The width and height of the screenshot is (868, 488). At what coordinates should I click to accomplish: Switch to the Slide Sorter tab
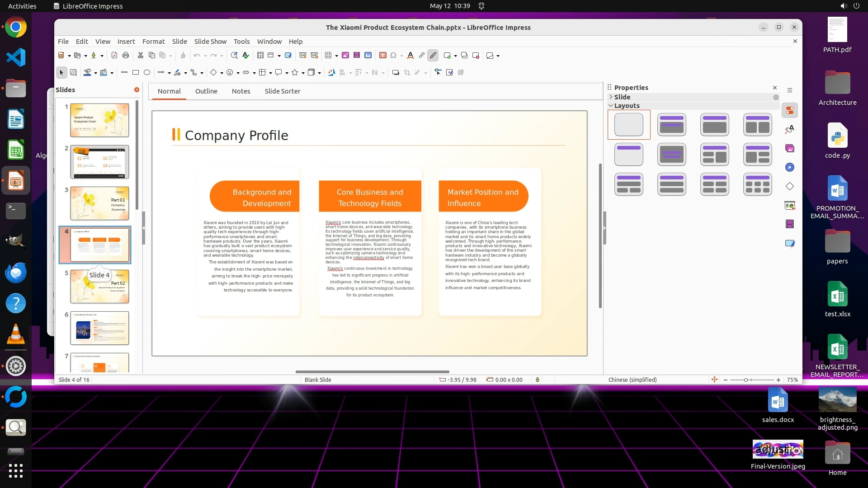283,91
